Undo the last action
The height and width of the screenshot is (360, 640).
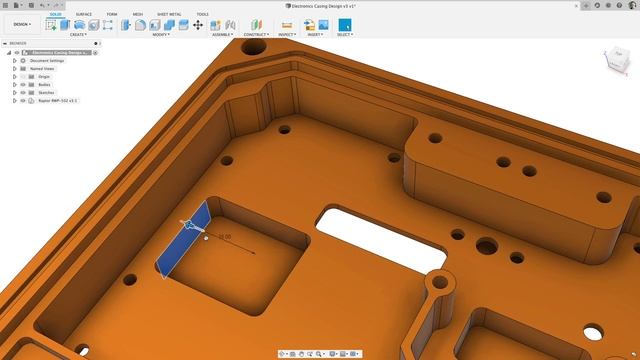[42, 5]
